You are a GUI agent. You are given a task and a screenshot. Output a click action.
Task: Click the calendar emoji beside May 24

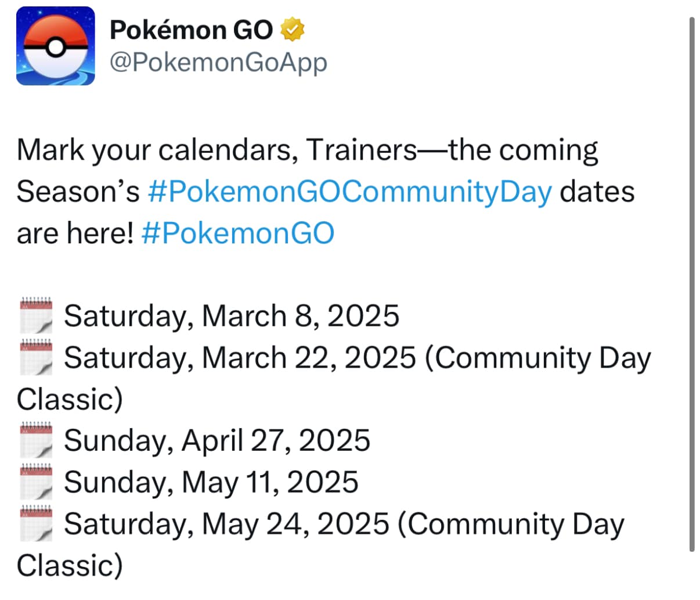click(36, 524)
